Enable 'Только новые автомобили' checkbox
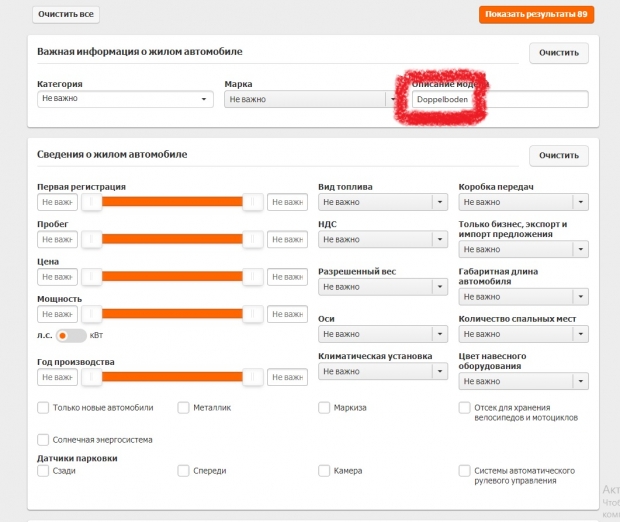This screenshot has height=522, width=620. coord(43,408)
